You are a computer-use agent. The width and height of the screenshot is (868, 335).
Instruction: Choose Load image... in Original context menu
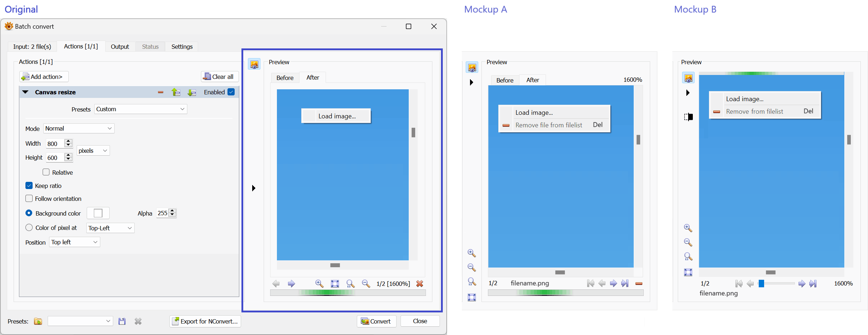pos(336,116)
